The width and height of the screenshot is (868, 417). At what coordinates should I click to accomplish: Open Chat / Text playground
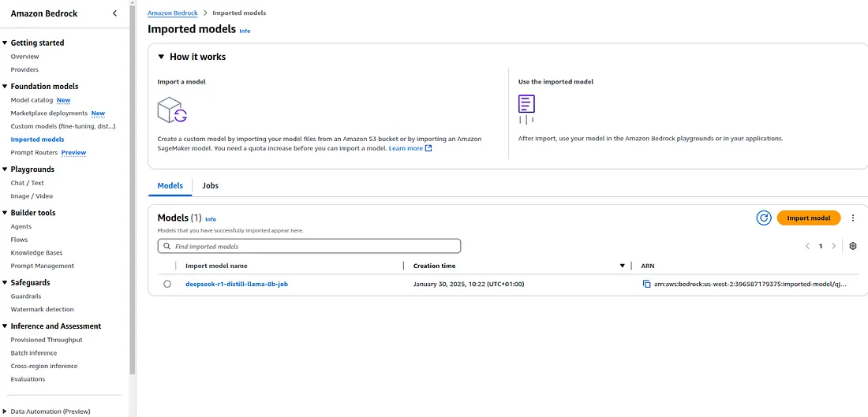coord(27,183)
